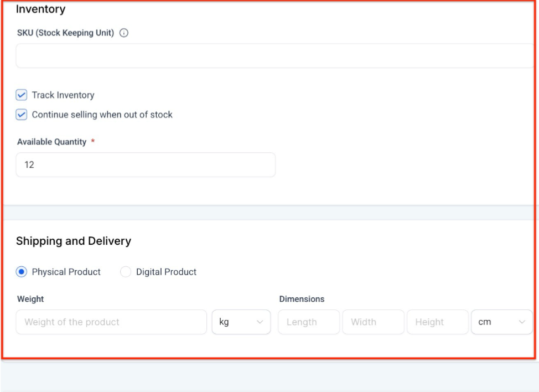This screenshot has width=539, height=392.
Task: Click the Weight label above the field
Action: click(x=30, y=299)
